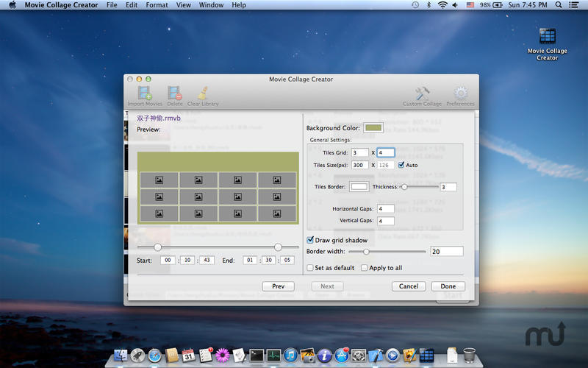Click the Prev button
The image size is (588, 368).
[278, 286]
